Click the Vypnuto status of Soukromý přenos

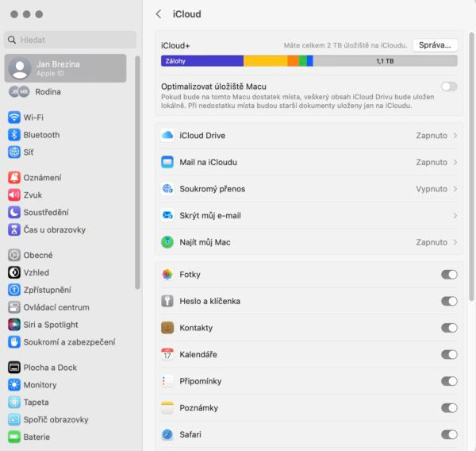(x=432, y=189)
